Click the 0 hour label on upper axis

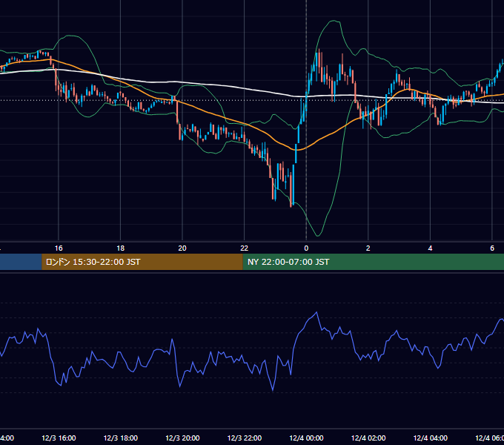coord(306,248)
